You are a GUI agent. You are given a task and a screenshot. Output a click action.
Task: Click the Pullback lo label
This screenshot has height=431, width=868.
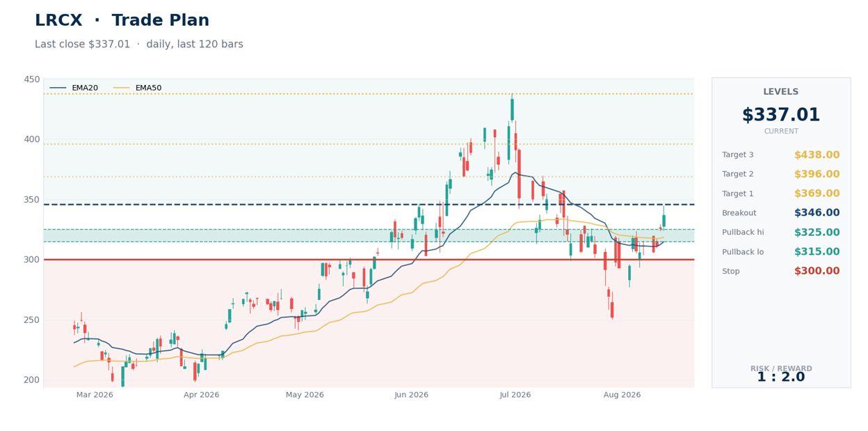click(743, 252)
